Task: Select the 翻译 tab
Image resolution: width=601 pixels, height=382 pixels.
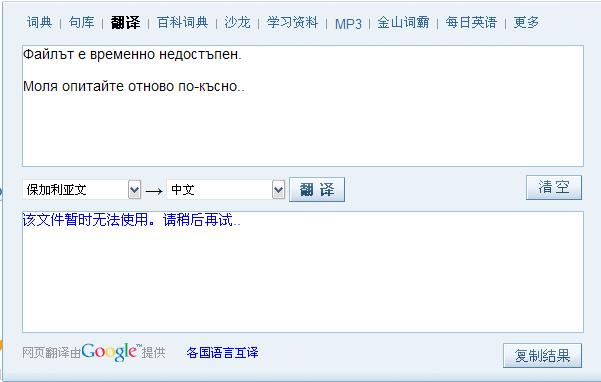Action: click(x=125, y=23)
